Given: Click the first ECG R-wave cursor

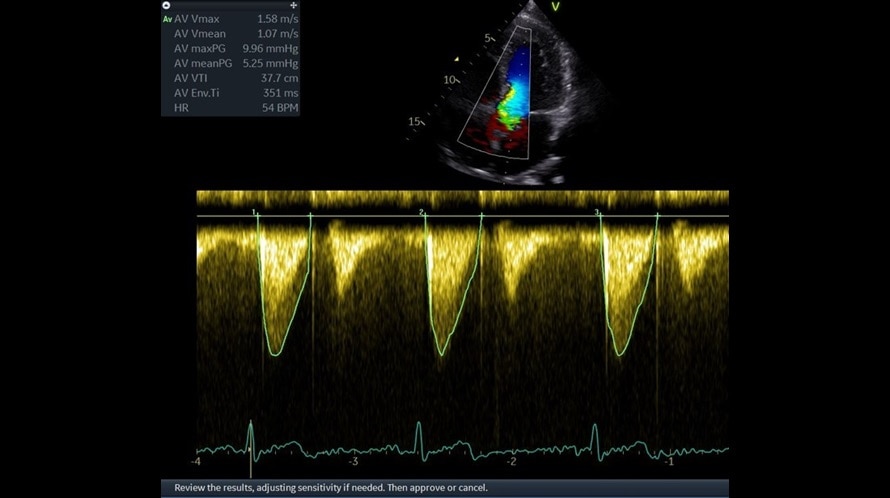Looking at the screenshot, I should tap(251, 438).
